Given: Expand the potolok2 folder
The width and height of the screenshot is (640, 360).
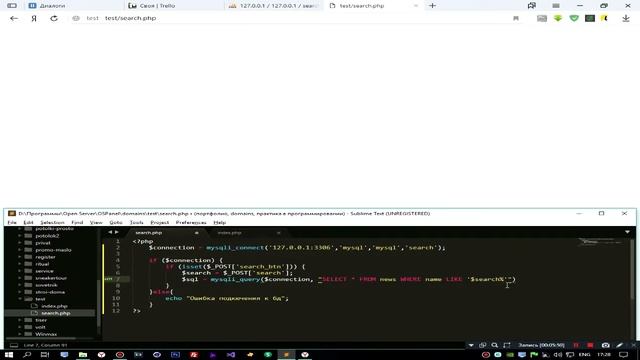Looking at the screenshot, I should 20,236.
